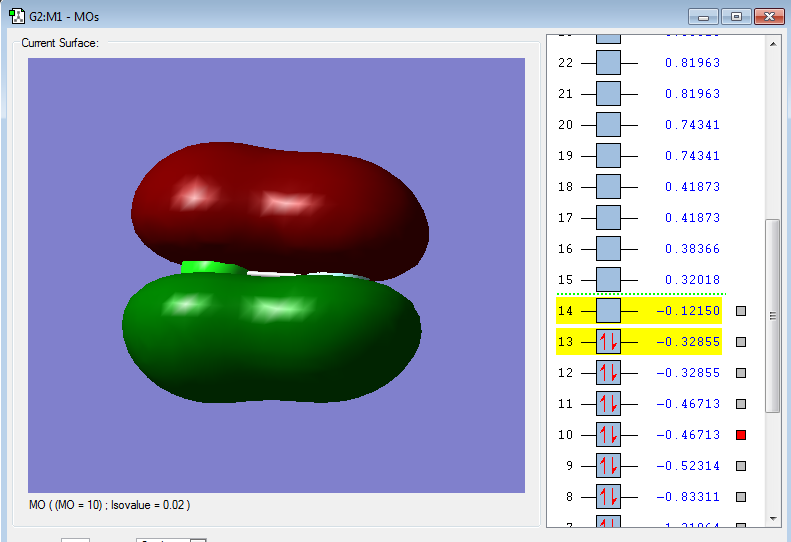Screen dimensions: 791x542
Task: Click the highlighted energy -0.12150
Action: point(688,311)
